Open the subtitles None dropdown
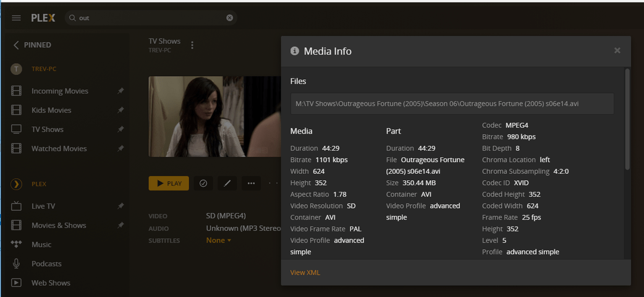This screenshot has height=297, width=644. (219, 240)
